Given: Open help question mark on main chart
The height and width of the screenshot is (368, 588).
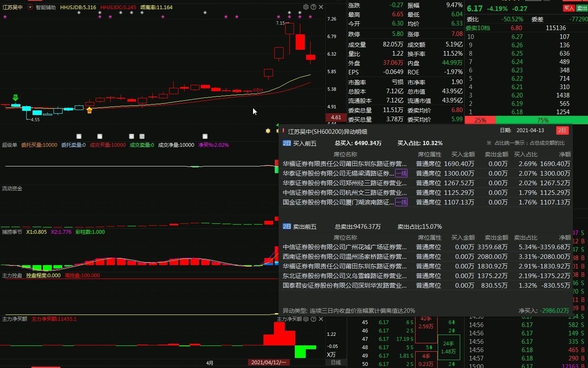Looking at the screenshot, I should (x=313, y=7).
